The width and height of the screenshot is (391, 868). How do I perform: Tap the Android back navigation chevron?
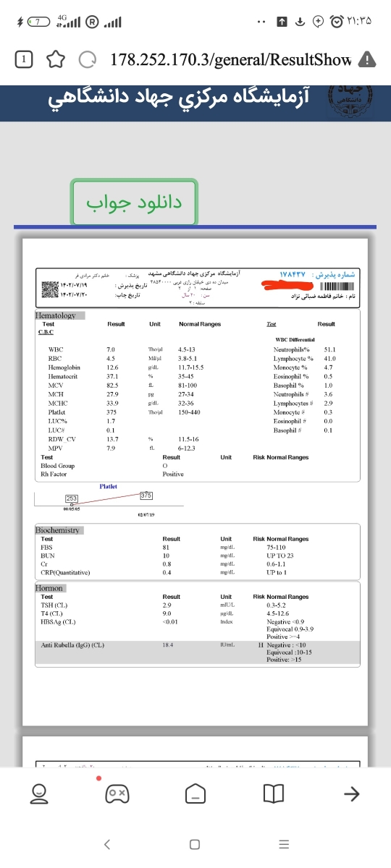pos(107,844)
